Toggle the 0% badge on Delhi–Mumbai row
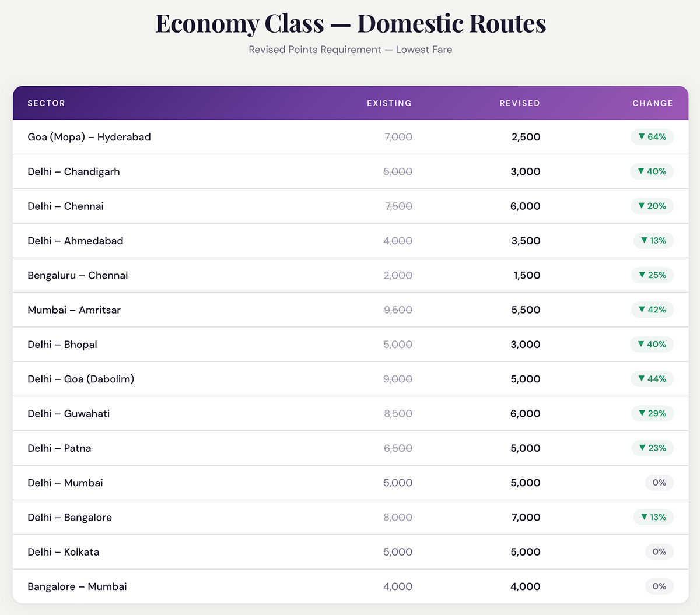Image resolution: width=700 pixels, height=615 pixels. (659, 483)
